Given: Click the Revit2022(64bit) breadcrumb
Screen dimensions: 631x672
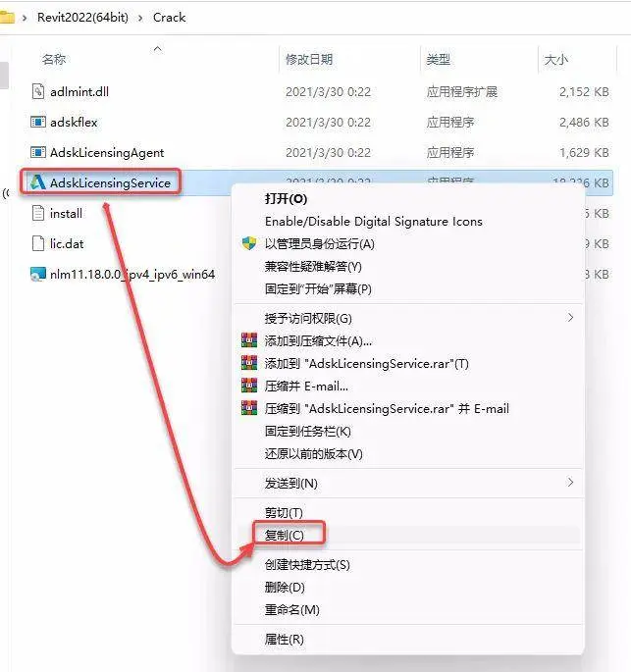Looking at the screenshot, I should pyautogui.click(x=82, y=18).
